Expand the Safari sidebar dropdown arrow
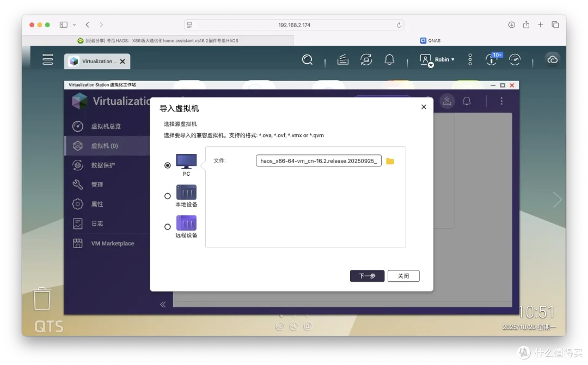Image resolution: width=588 pixels, height=365 pixels. click(74, 24)
